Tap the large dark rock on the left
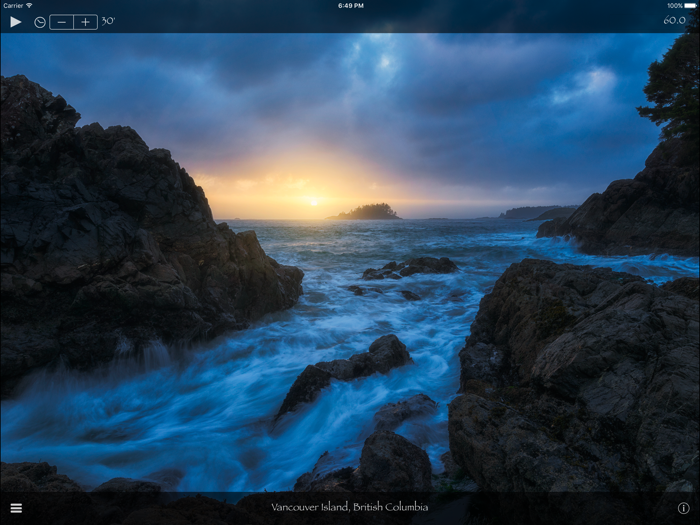 click(x=110, y=240)
